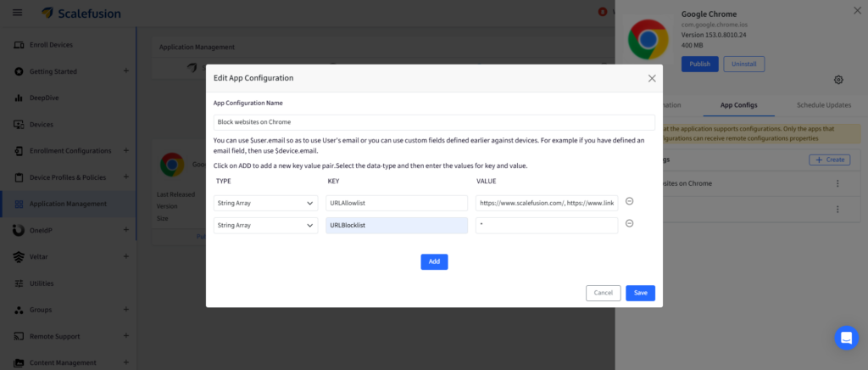Click the 'Application Management' heading in background
Viewport: 868px width, 370px height.
197,47
